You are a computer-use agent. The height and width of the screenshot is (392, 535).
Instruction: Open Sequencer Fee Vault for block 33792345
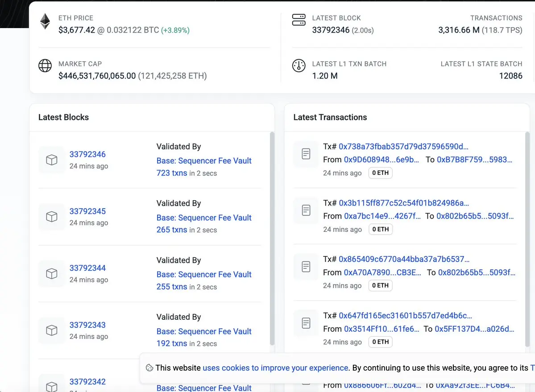tap(204, 218)
